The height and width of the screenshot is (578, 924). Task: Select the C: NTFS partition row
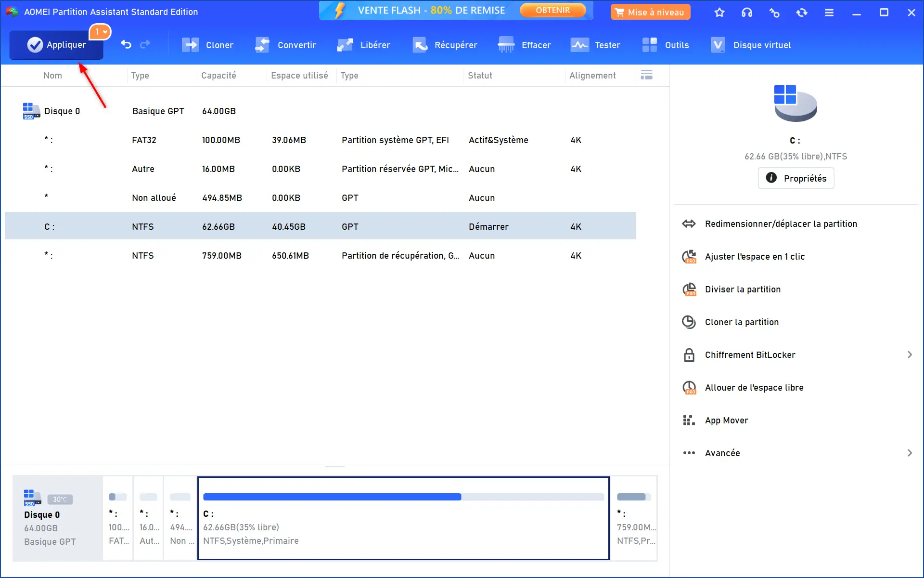(x=320, y=226)
